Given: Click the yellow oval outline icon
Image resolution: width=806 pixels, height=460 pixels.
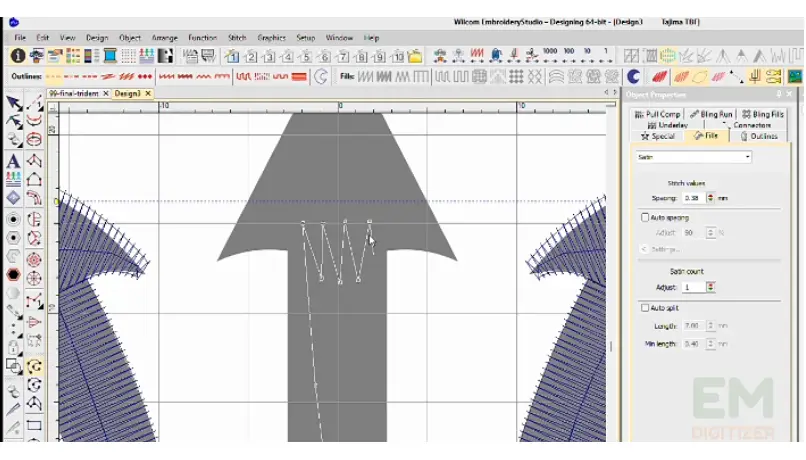Looking at the screenshot, I should coord(700,77).
